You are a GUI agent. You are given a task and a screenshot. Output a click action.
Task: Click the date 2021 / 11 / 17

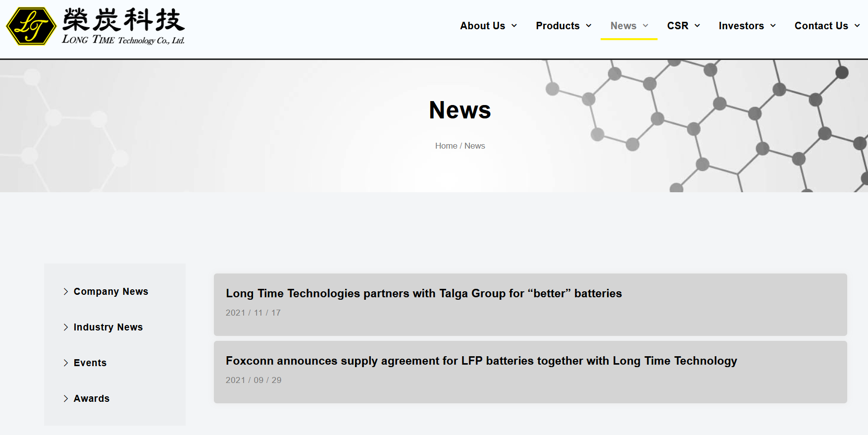[x=253, y=313]
